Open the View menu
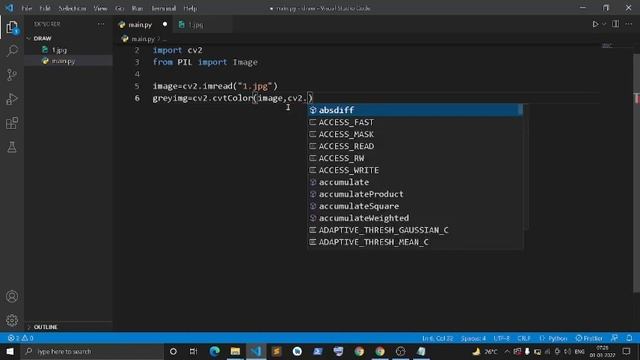Viewport: 640px width, 360px height. 100,8
